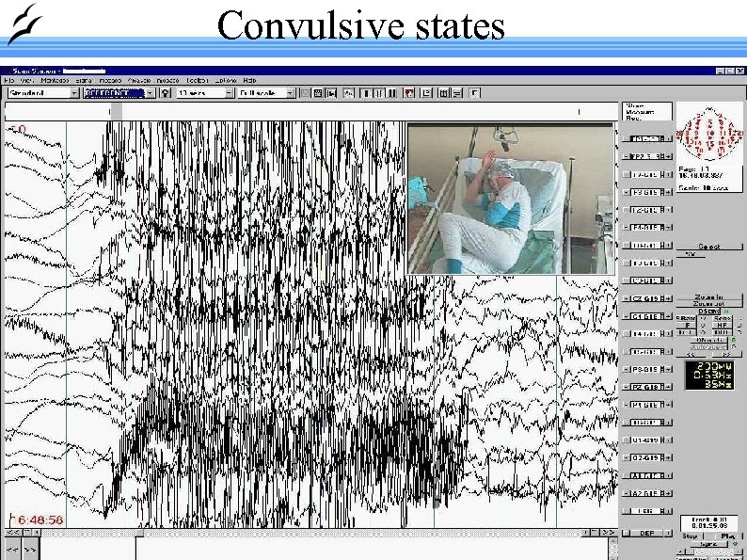Click right arrow beside DEF button
The height and width of the screenshot is (560, 747).
coord(669,534)
